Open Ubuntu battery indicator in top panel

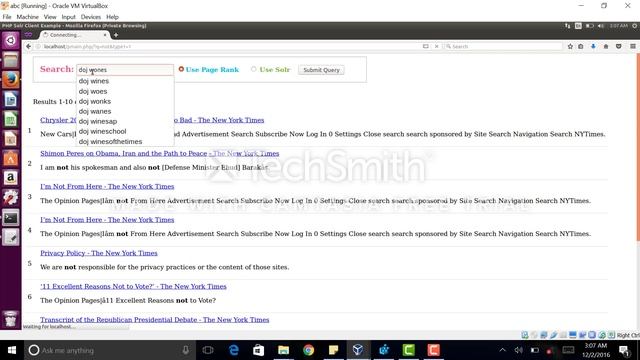point(589,26)
